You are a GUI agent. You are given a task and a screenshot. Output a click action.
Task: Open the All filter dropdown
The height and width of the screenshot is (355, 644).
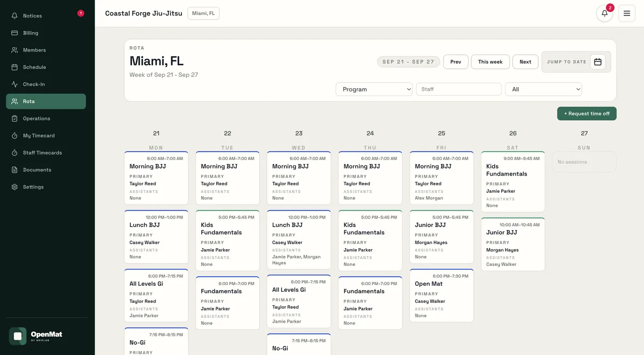click(x=544, y=89)
